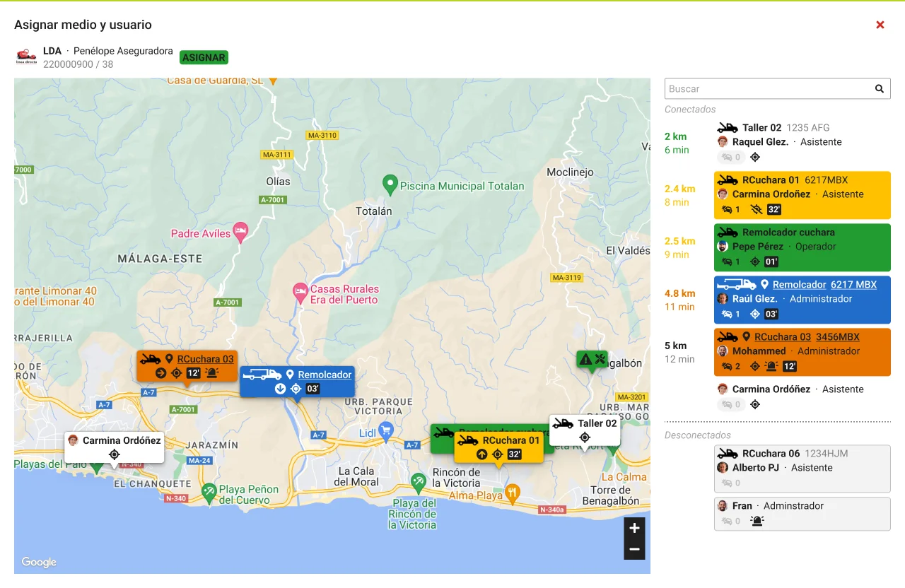This screenshot has width=905, height=588.
Task: Click locate icon in Raúl Glez. card
Action: [755, 314]
